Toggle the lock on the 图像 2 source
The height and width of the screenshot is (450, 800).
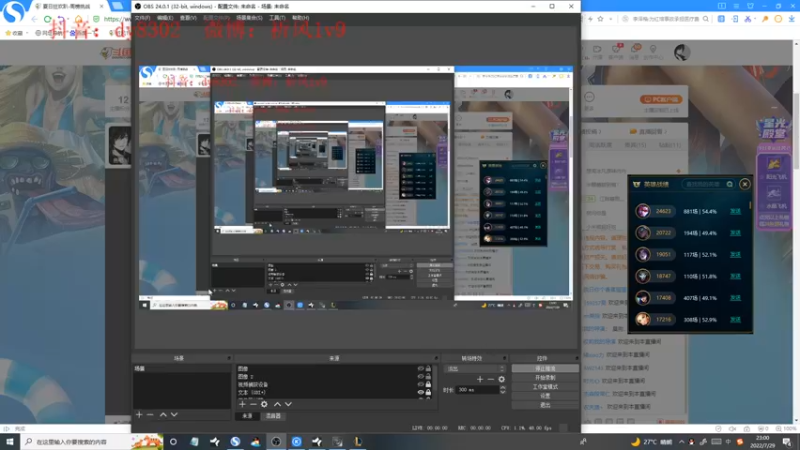point(429,377)
